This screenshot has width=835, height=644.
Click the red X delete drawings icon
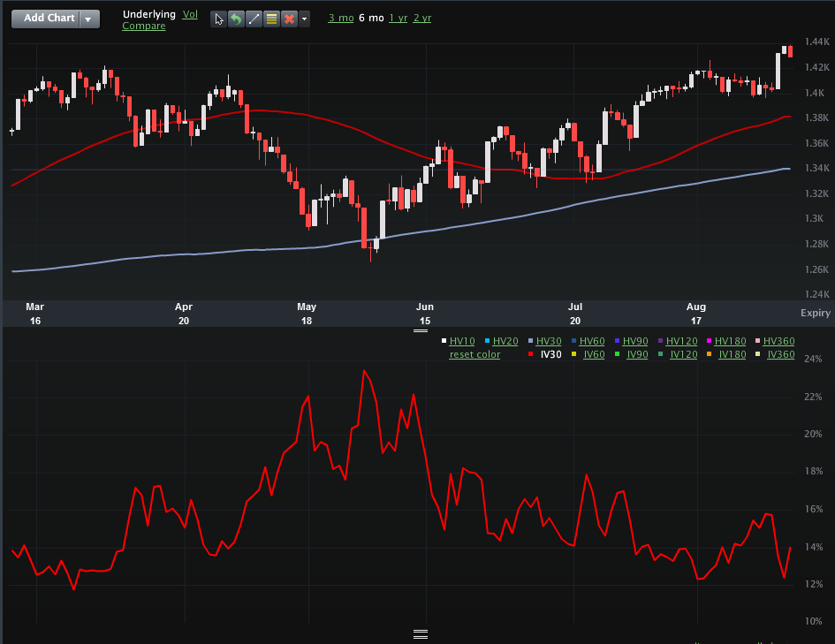[289, 19]
